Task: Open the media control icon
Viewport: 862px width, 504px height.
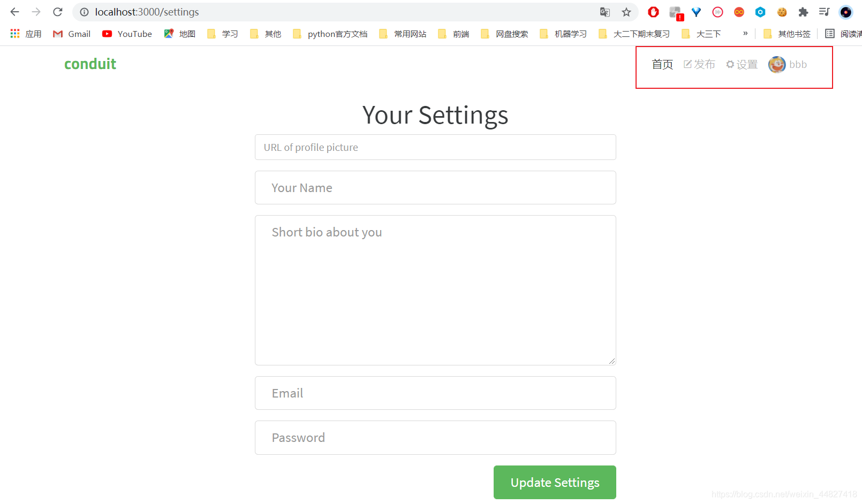Action: (824, 12)
